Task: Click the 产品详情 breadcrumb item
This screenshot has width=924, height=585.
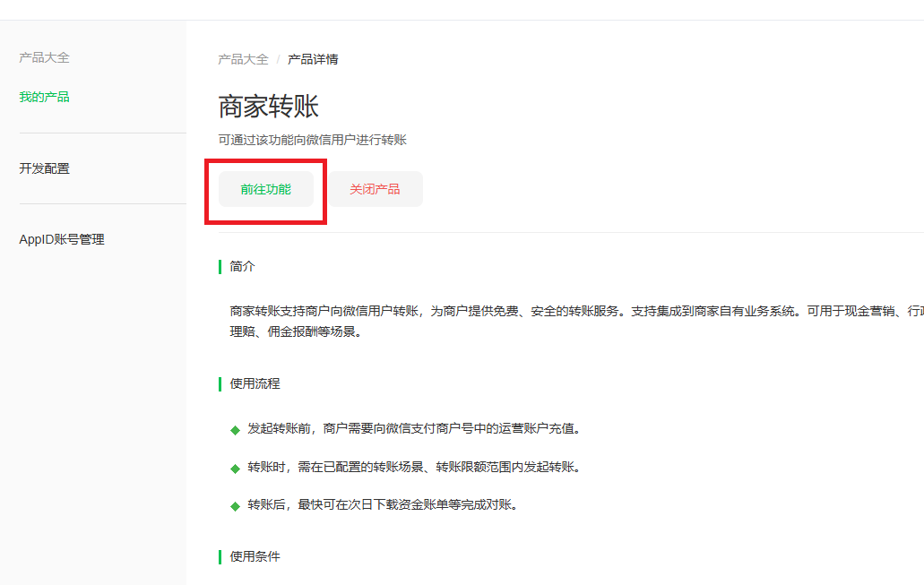Action: (x=313, y=59)
